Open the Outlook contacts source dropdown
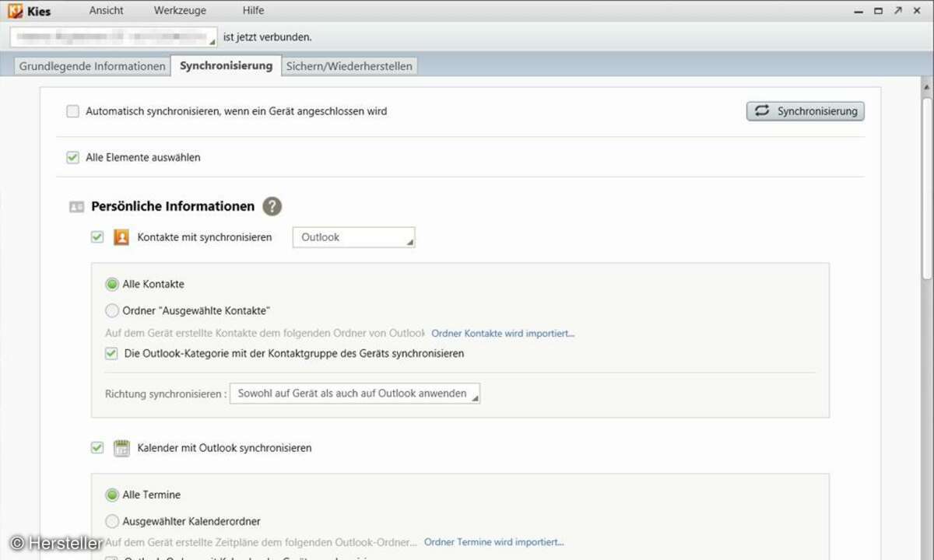The width and height of the screenshot is (934, 560). point(354,237)
